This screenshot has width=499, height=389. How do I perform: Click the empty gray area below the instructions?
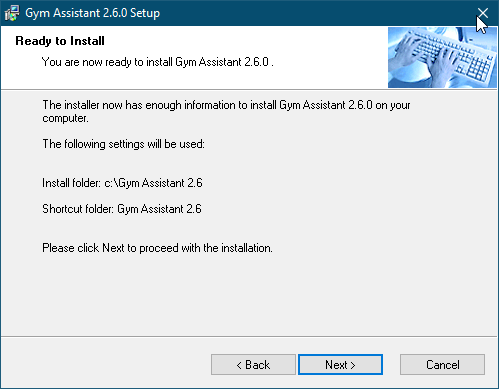click(x=249, y=295)
